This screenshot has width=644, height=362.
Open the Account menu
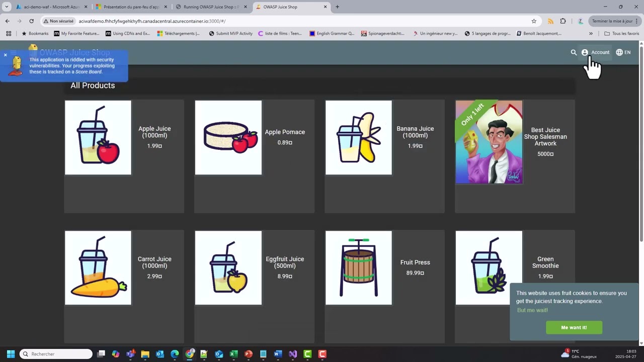pos(595,52)
